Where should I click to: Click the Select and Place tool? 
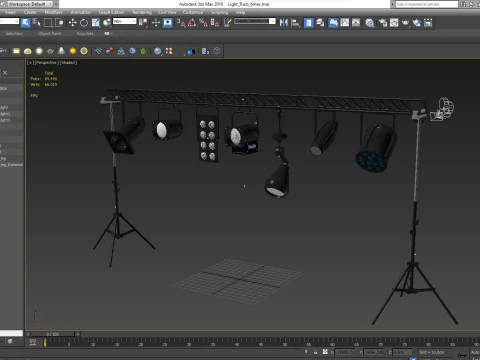coord(107,23)
